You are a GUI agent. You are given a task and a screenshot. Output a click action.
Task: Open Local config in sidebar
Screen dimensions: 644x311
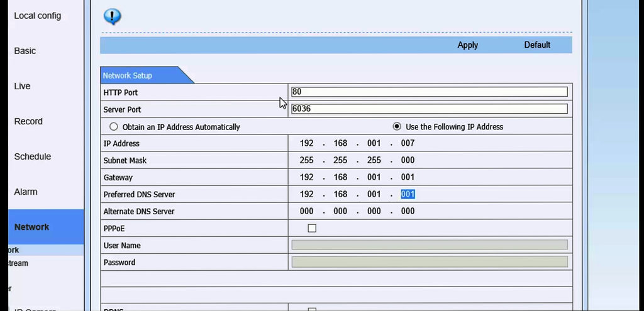click(37, 16)
